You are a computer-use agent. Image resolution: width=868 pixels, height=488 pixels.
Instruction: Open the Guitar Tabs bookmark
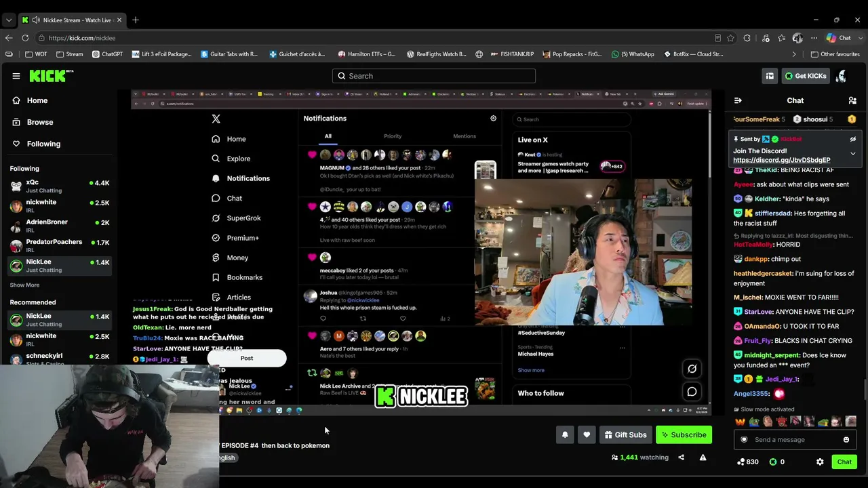click(x=229, y=54)
